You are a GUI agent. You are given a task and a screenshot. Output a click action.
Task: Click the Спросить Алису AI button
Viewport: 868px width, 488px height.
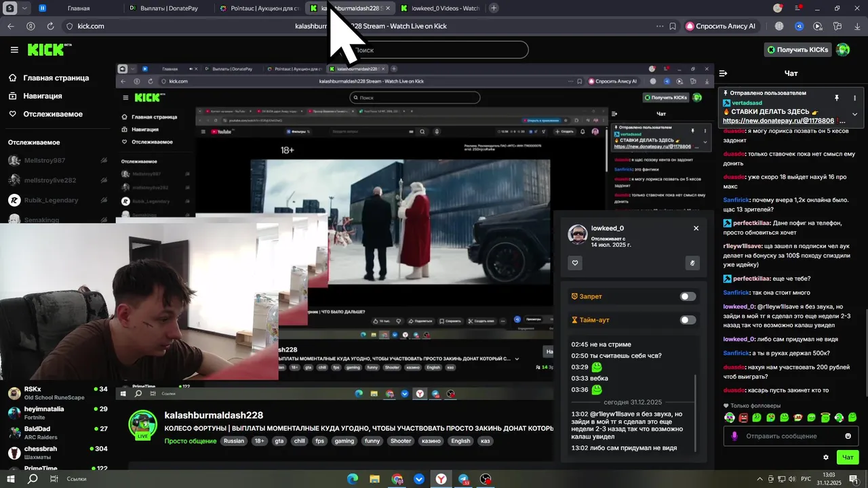coord(724,26)
